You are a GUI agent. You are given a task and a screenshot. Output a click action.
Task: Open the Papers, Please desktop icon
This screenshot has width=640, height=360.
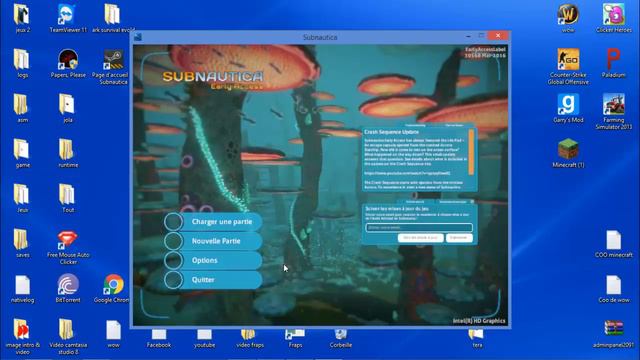click(68, 60)
